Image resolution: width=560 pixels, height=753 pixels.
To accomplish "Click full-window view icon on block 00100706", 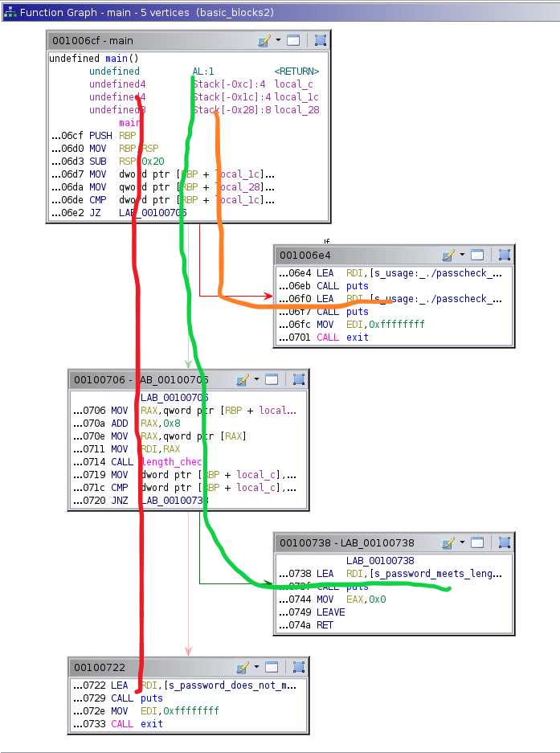I will pyautogui.click(x=271, y=379).
